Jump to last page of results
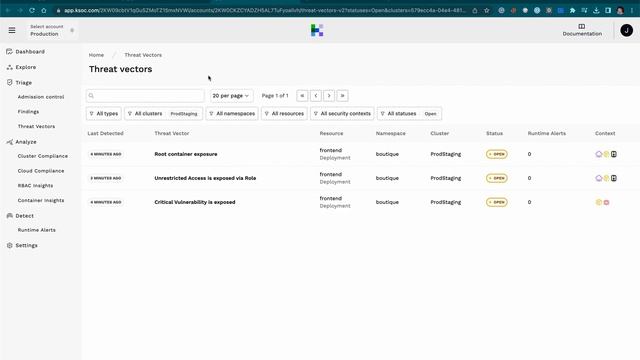 342,96
